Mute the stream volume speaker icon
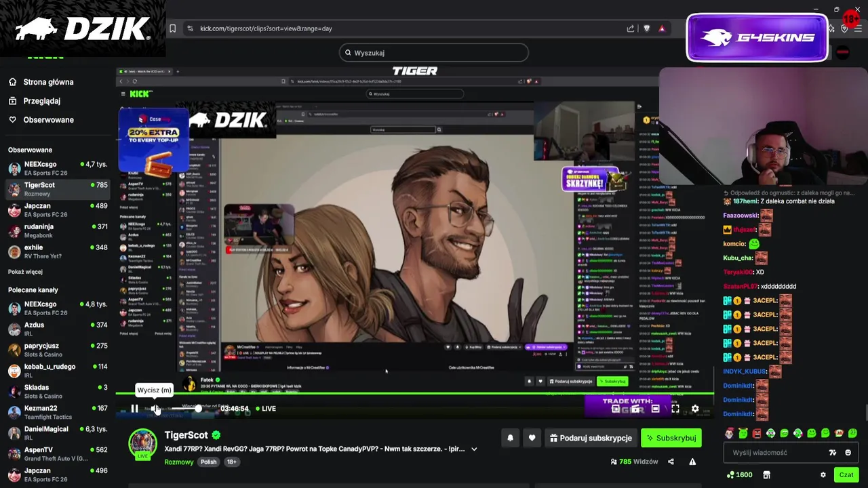Image resolution: width=868 pixels, height=488 pixels. 155,409
